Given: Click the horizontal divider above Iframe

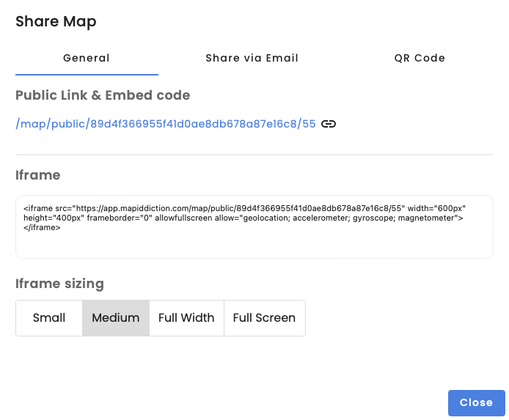Looking at the screenshot, I should (254, 155).
